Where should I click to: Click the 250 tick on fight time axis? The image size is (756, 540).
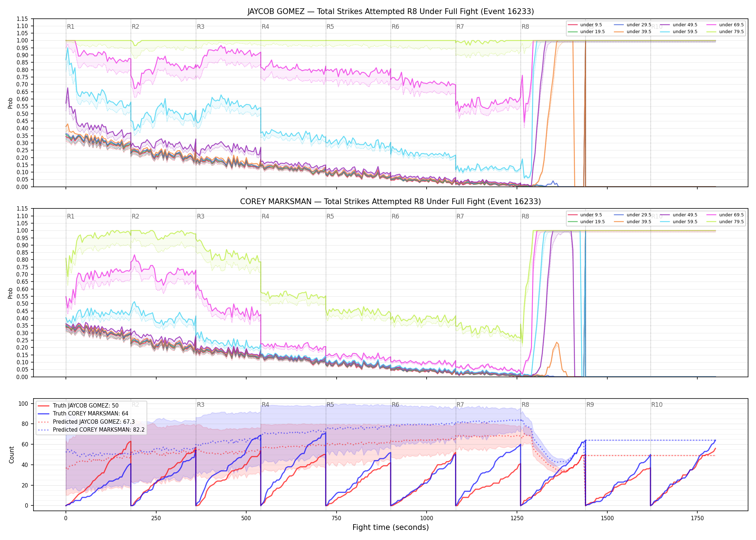[156, 518]
